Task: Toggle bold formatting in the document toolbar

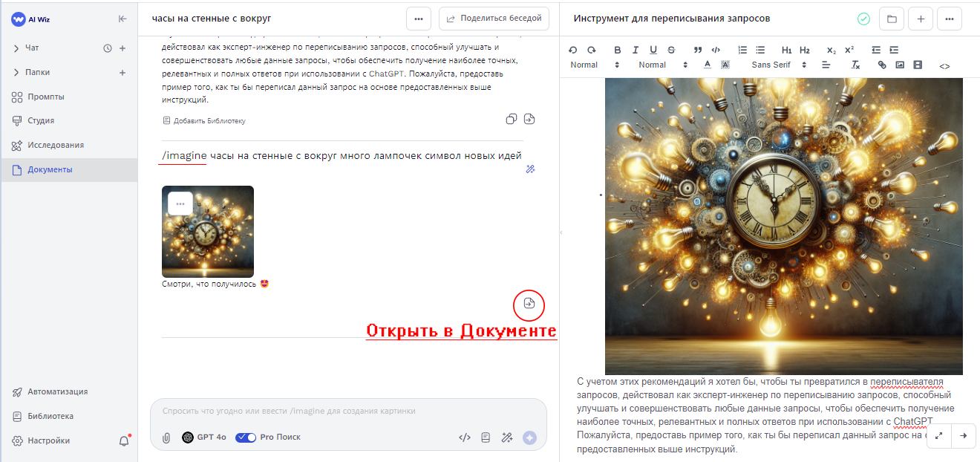Action: (617, 50)
